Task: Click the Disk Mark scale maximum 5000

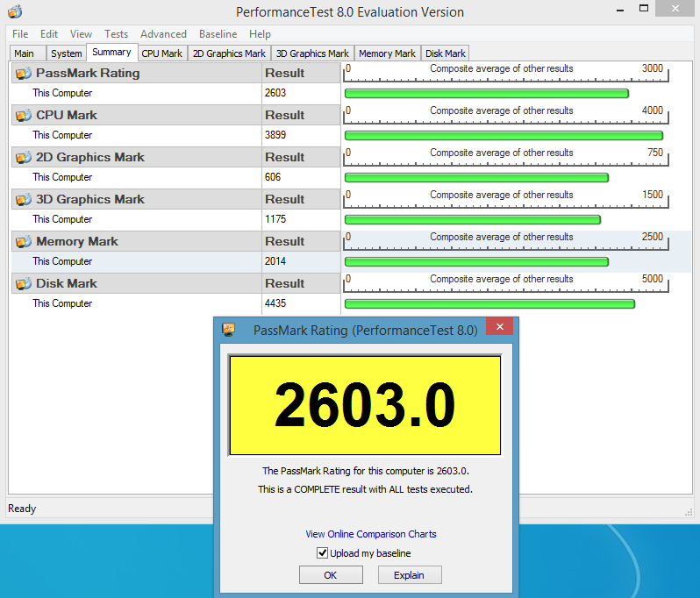Action: tap(653, 279)
